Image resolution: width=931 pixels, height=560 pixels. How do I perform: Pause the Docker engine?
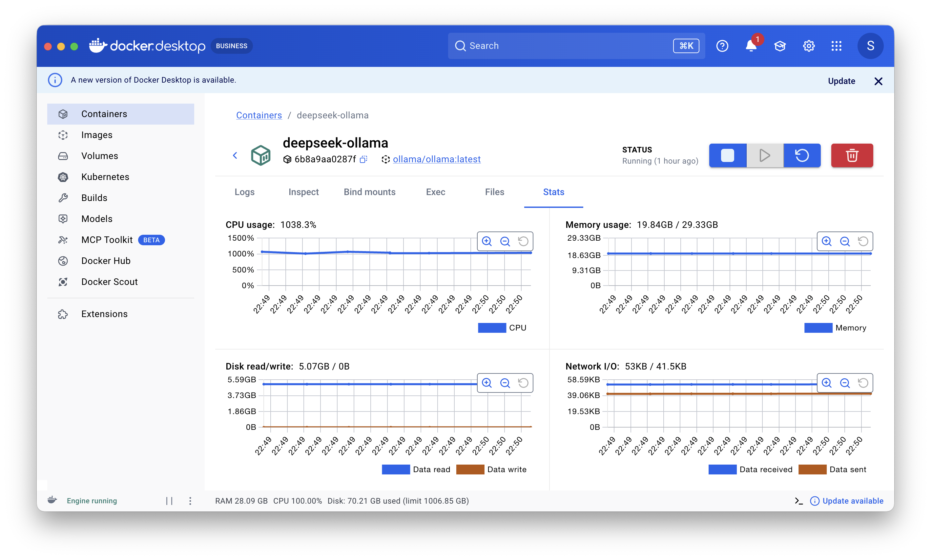point(169,501)
